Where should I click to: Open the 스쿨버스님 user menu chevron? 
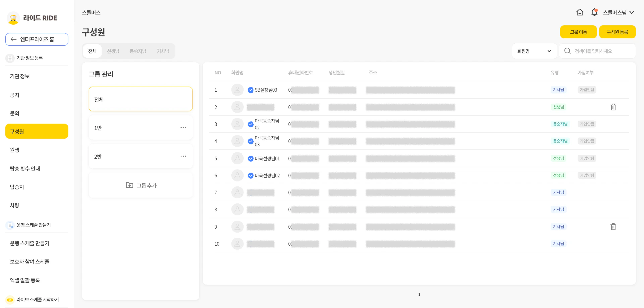[632, 12]
